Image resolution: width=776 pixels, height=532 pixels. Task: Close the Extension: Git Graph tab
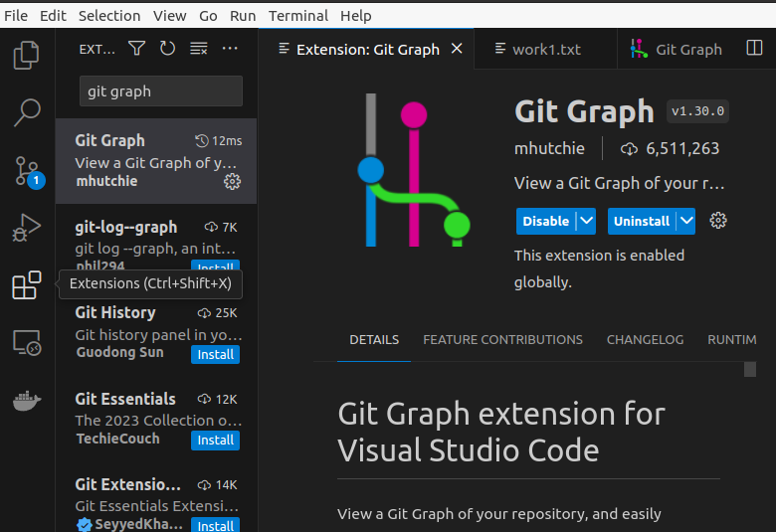click(457, 49)
